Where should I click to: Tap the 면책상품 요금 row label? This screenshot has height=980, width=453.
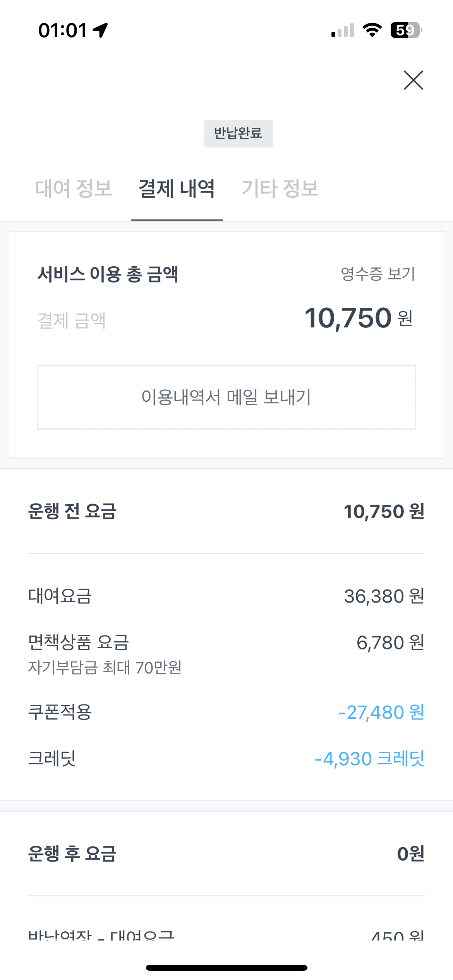tap(78, 642)
